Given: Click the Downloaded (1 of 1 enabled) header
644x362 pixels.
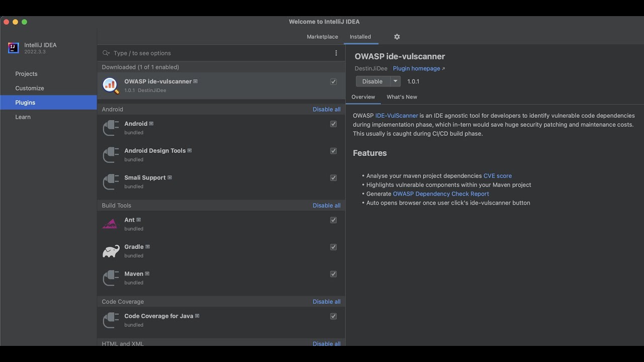Looking at the screenshot, I should [140, 67].
